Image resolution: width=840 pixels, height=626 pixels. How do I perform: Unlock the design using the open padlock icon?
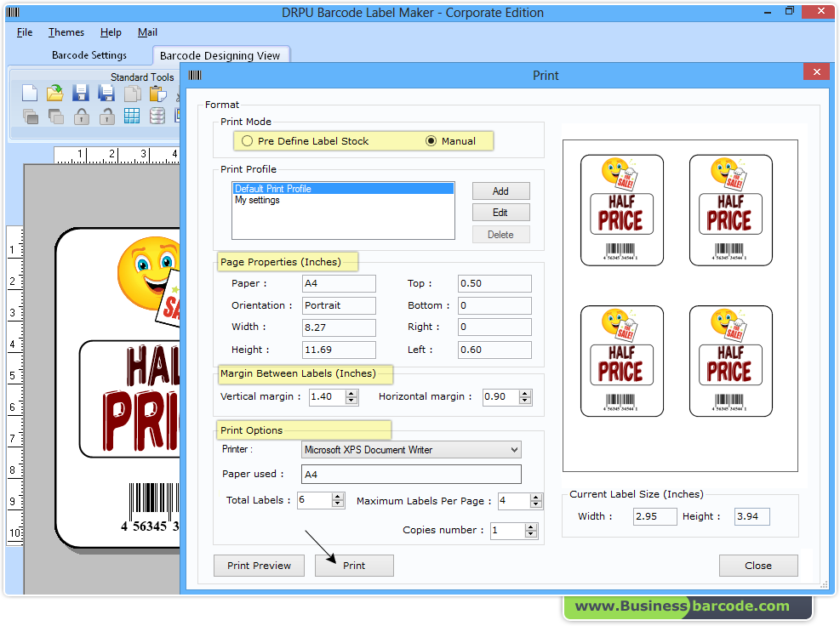pos(106,117)
